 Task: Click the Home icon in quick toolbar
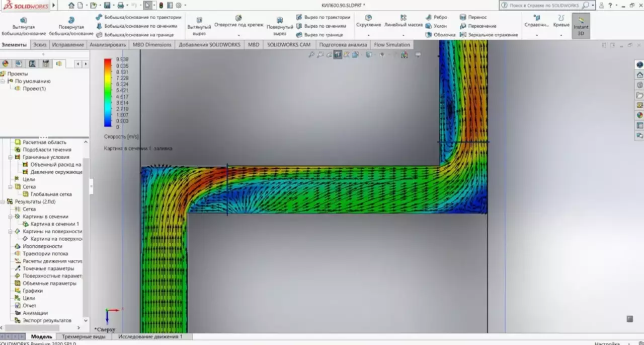point(71,6)
